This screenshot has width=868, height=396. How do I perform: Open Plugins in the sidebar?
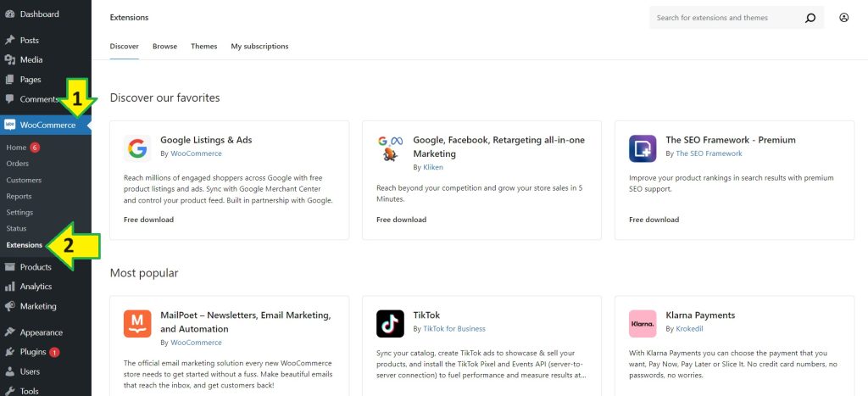33,352
